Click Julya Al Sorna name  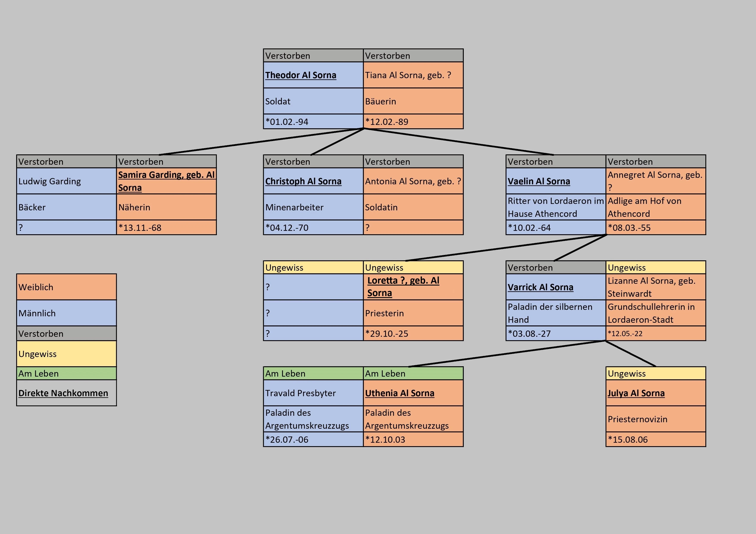(636, 393)
